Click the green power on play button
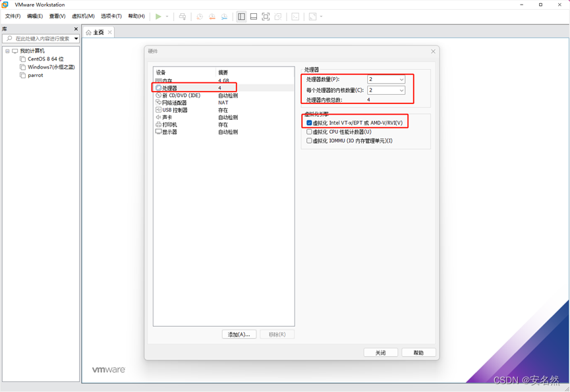 pyautogui.click(x=158, y=16)
